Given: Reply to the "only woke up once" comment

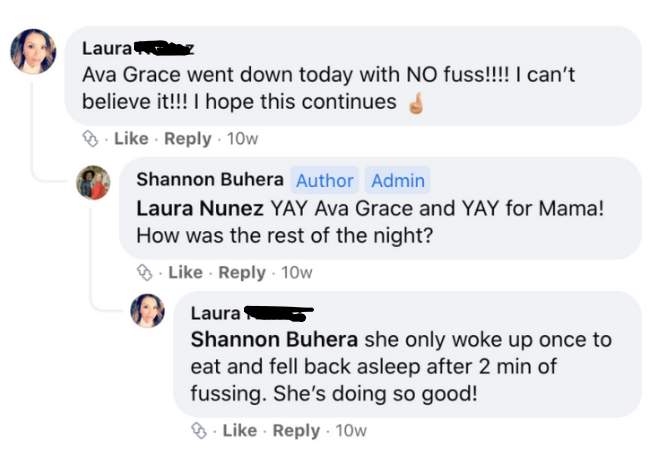Looking at the screenshot, I should click(296, 431).
